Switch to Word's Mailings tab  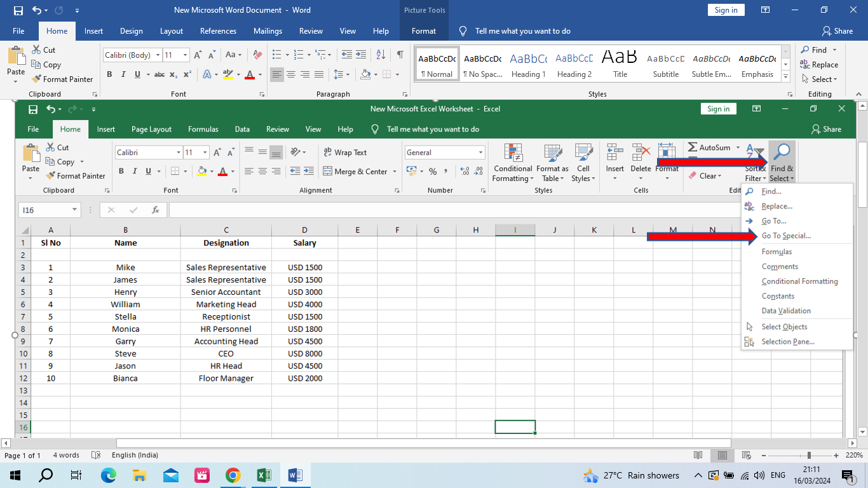(x=268, y=31)
